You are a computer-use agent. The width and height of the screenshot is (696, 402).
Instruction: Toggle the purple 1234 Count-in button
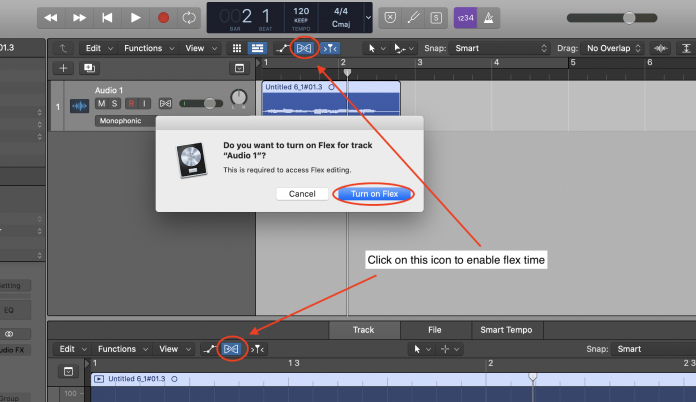pyautogui.click(x=465, y=18)
